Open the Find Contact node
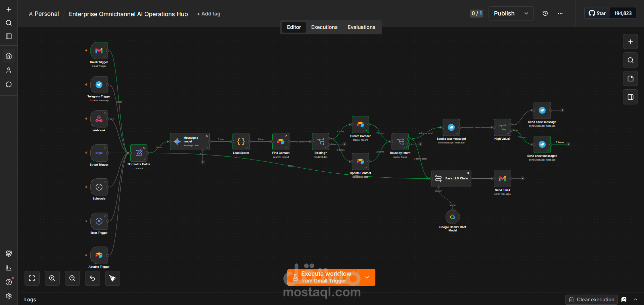Image resolution: width=644 pixels, height=305 pixels. click(x=281, y=141)
